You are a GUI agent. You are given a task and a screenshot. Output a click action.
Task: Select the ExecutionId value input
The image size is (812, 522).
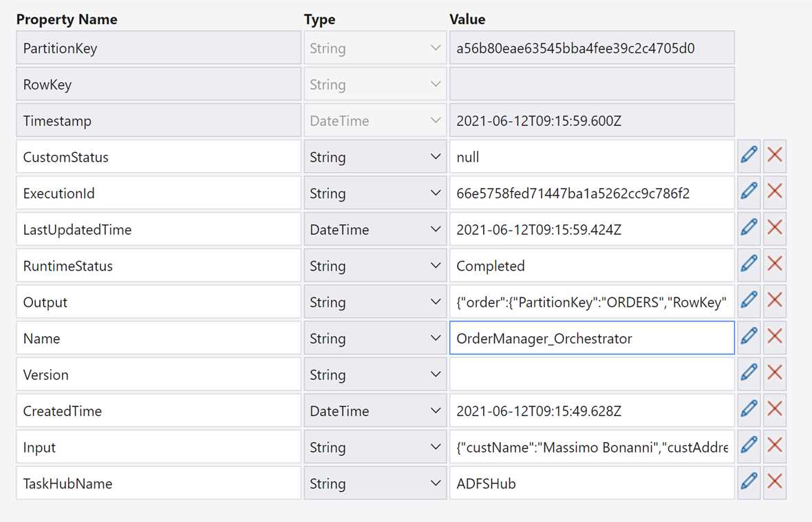click(x=592, y=192)
